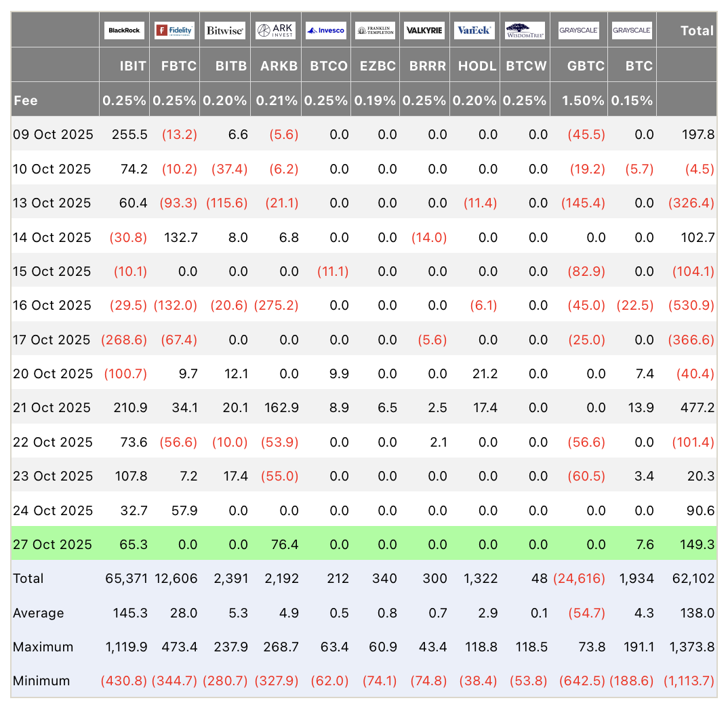Click the BlackRock logo in header
Viewport: 728px width, 709px height.
(x=124, y=31)
